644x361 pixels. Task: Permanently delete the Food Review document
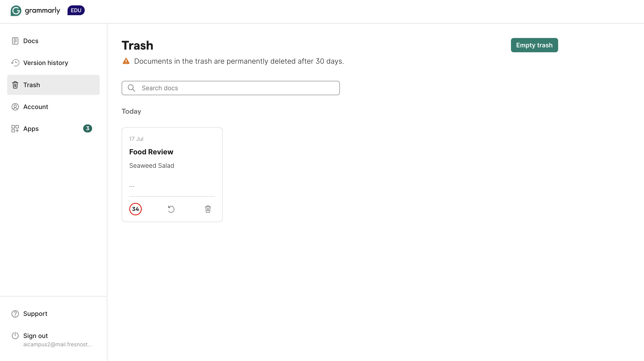point(208,209)
